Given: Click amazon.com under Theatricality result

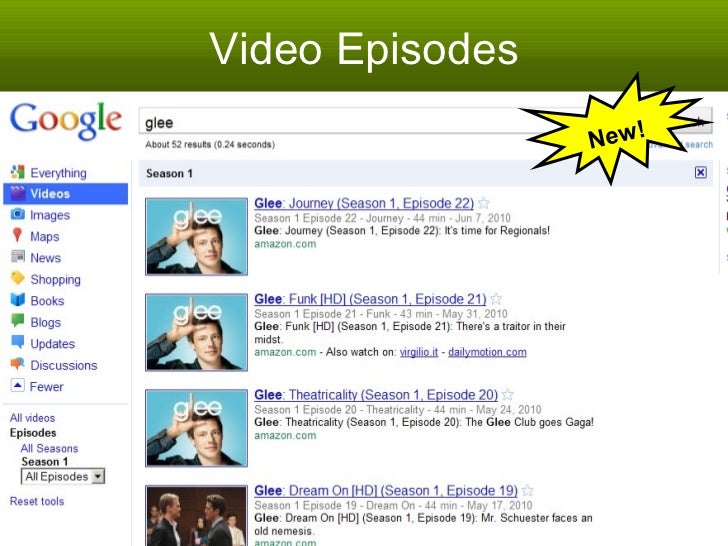Looking at the screenshot, I should pyautogui.click(x=285, y=436).
